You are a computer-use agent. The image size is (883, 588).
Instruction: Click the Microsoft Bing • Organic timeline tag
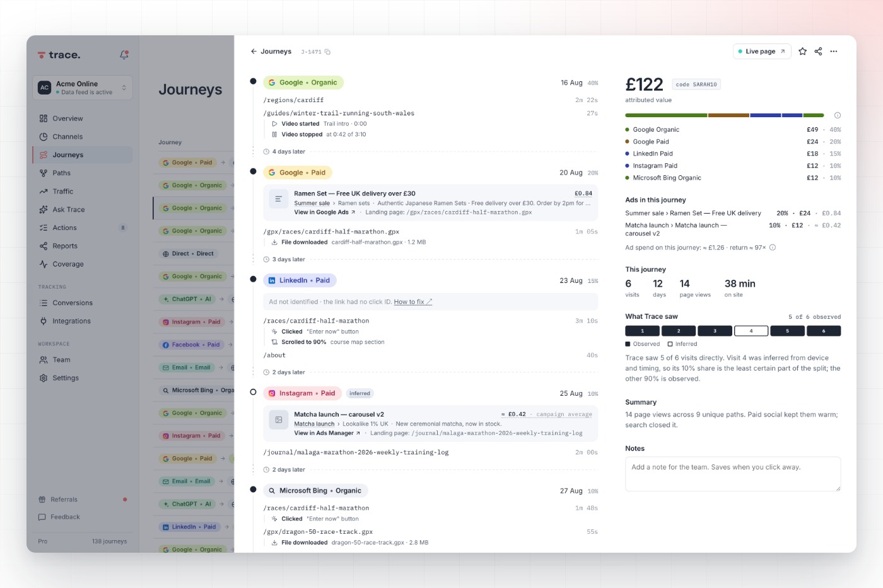click(315, 491)
